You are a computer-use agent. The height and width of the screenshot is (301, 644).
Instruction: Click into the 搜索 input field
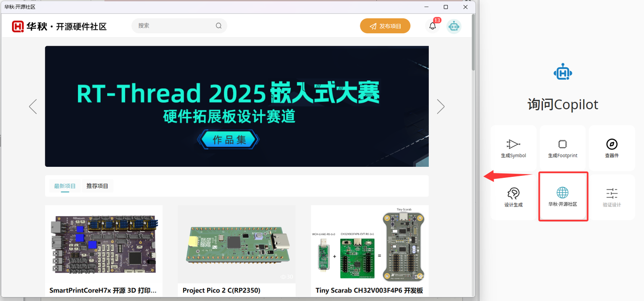tap(174, 26)
